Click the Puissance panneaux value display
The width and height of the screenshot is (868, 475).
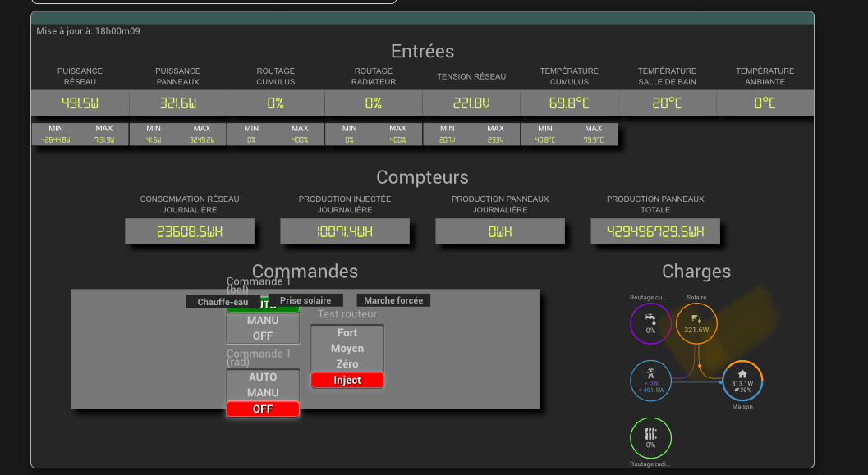[178, 103]
